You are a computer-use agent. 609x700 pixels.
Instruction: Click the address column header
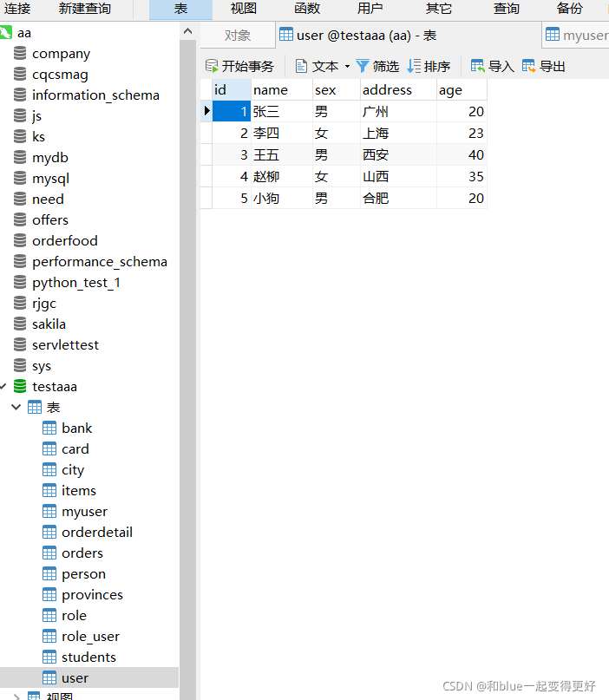398,90
